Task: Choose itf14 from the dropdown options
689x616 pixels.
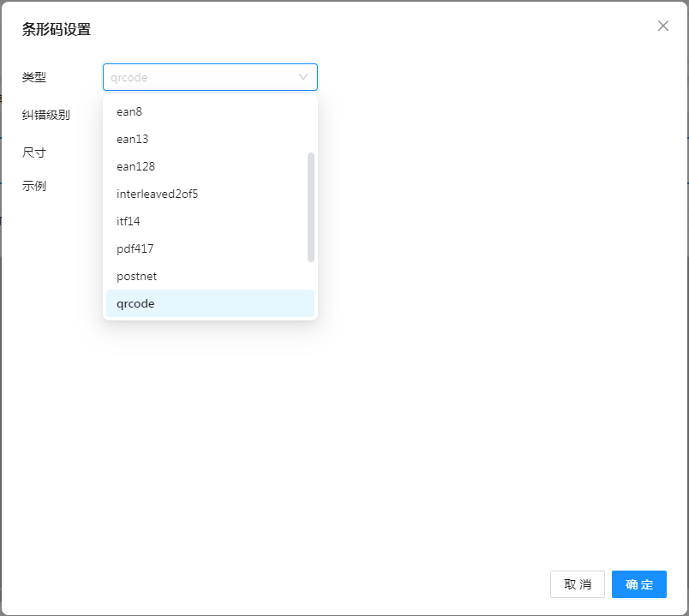Action: [x=129, y=221]
